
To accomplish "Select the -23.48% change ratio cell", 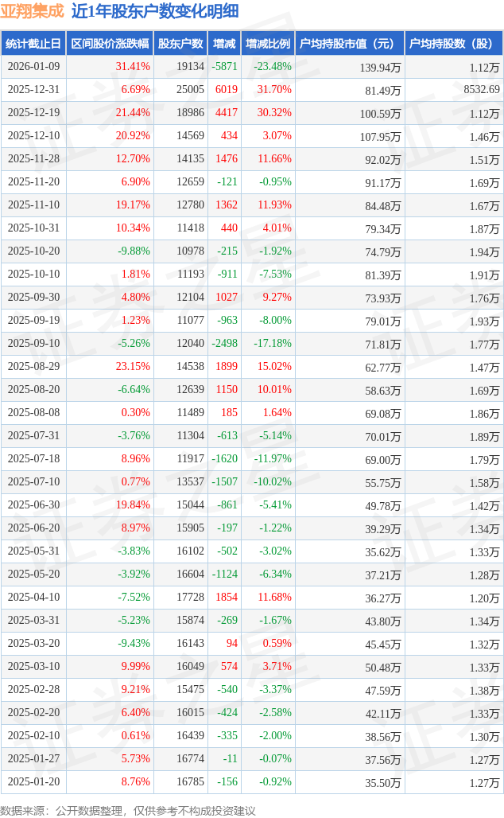I will [273, 67].
